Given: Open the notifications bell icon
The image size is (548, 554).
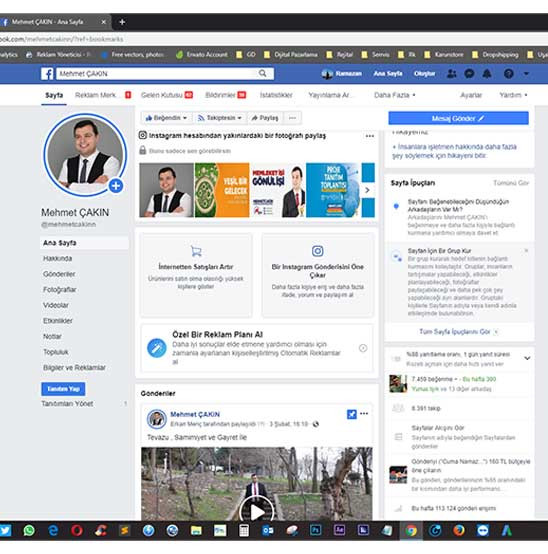Looking at the screenshot, I should click(x=487, y=73).
